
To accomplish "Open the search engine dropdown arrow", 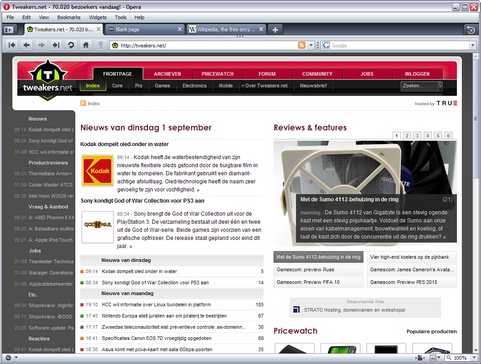I will (x=473, y=45).
